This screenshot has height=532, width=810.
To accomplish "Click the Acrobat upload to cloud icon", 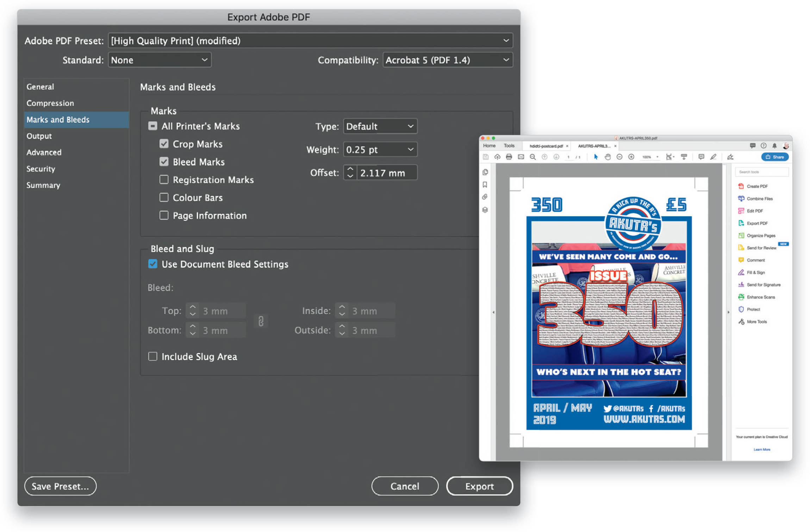I will point(497,157).
